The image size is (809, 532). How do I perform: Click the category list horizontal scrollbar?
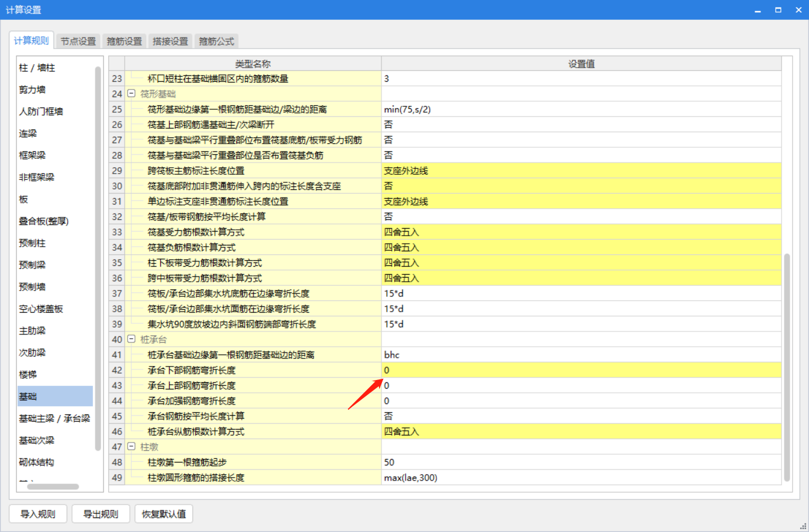coord(53,486)
